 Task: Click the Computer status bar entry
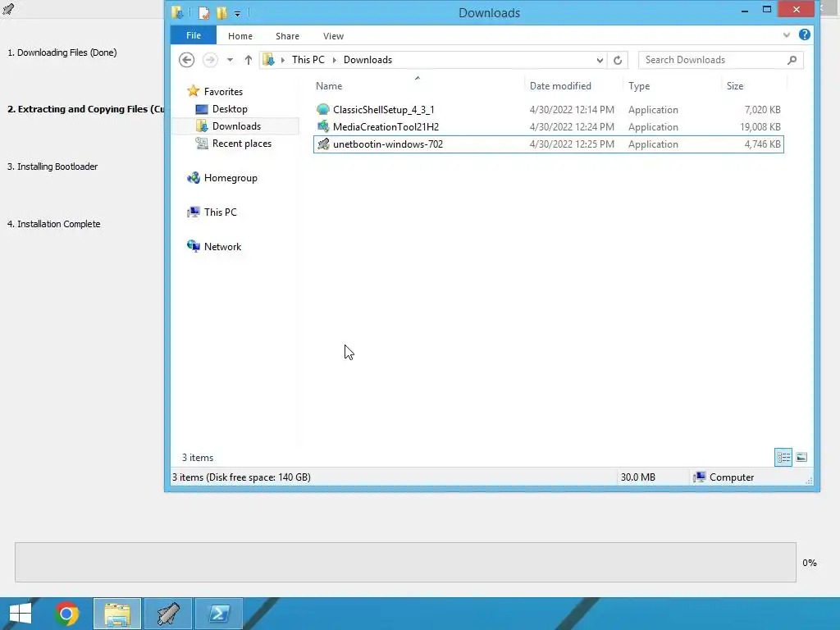[724, 477]
